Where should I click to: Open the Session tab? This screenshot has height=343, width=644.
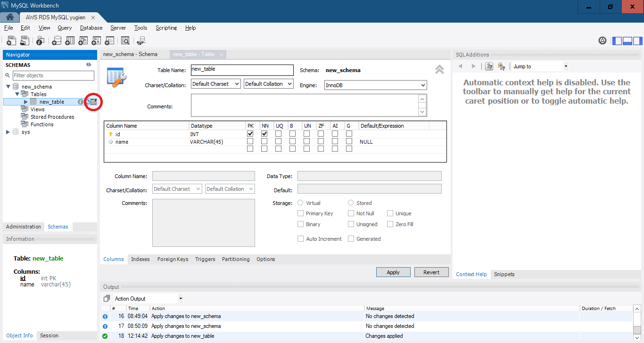coord(49,335)
